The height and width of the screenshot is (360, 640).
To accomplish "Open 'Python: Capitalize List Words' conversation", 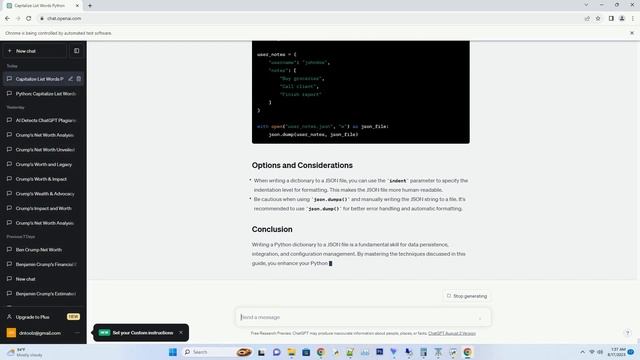I will (43, 93).
